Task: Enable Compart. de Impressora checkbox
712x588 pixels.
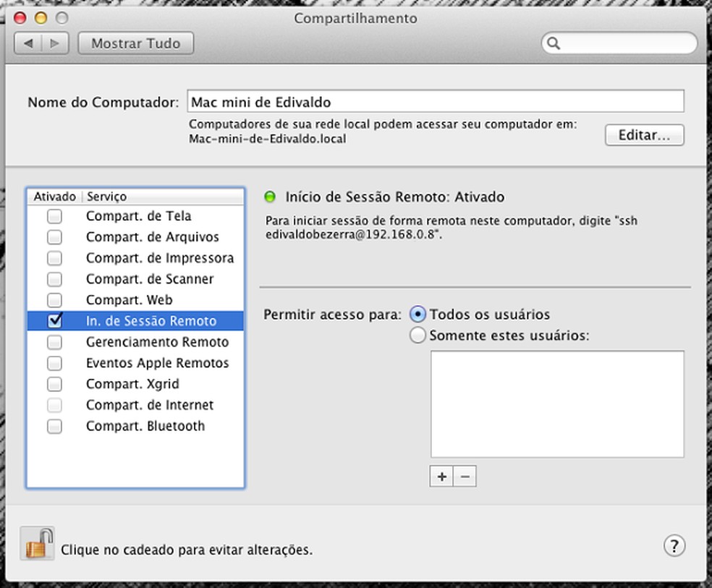Action: pyautogui.click(x=54, y=258)
